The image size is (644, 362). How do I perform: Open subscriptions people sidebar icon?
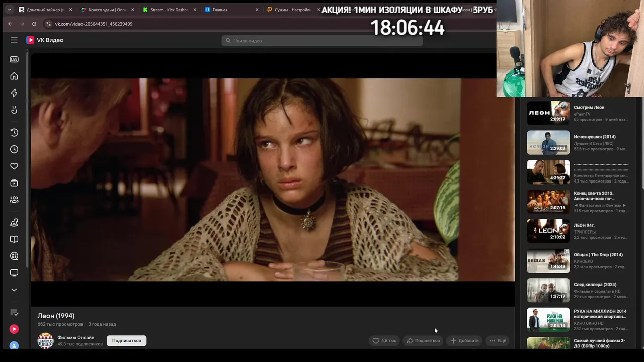tap(14, 200)
